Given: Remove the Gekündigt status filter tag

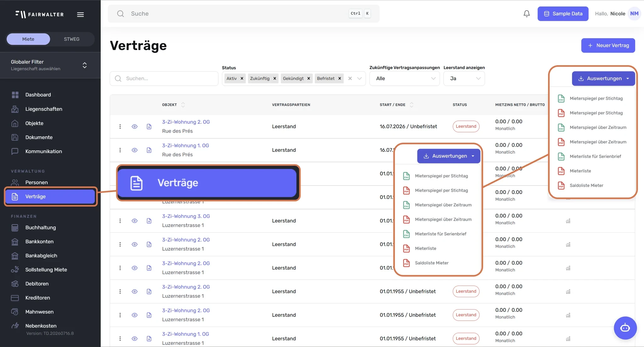Looking at the screenshot, I should coord(308,78).
